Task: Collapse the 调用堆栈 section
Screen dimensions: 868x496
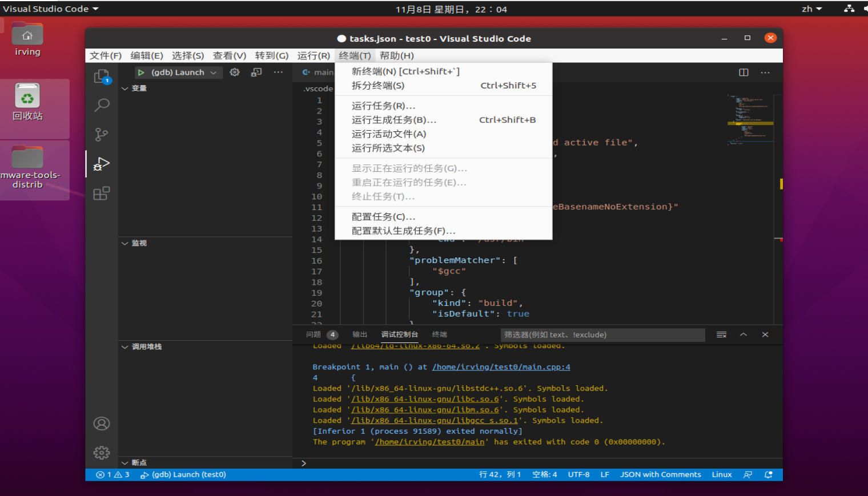Action: click(x=205, y=346)
